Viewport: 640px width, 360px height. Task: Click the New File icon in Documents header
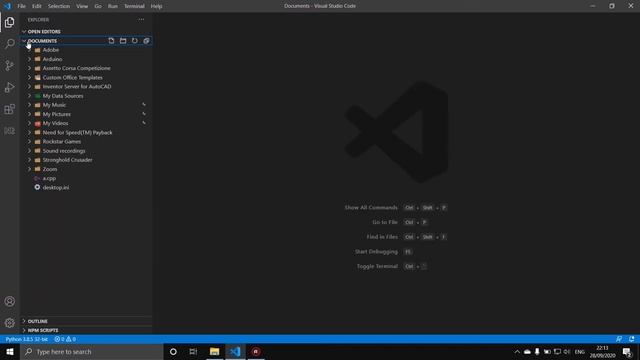[111, 41]
